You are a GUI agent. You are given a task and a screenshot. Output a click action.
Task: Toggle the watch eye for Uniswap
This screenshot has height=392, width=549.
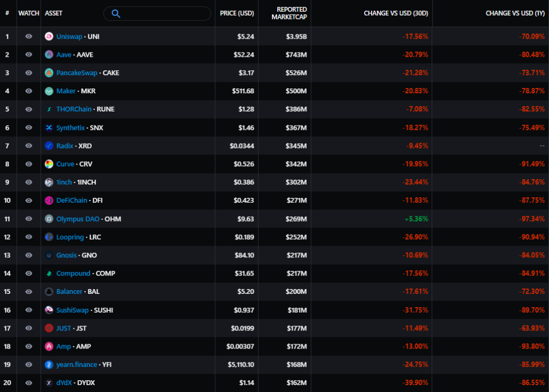(x=28, y=36)
